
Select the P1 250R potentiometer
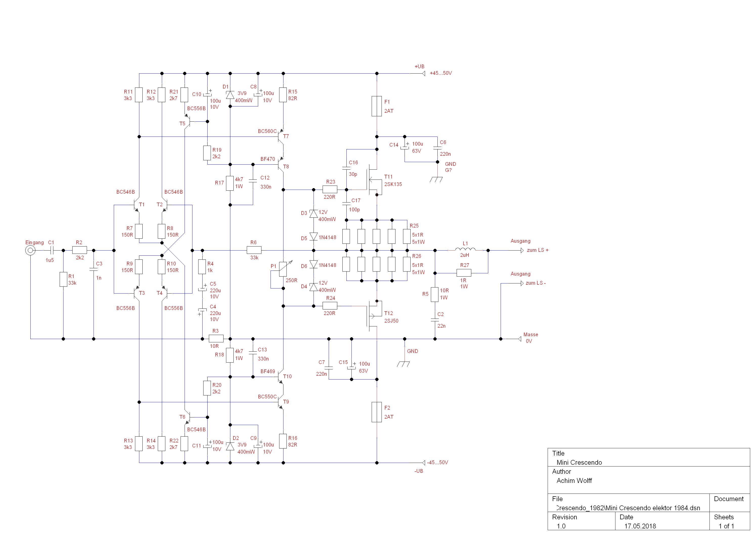click(x=283, y=269)
